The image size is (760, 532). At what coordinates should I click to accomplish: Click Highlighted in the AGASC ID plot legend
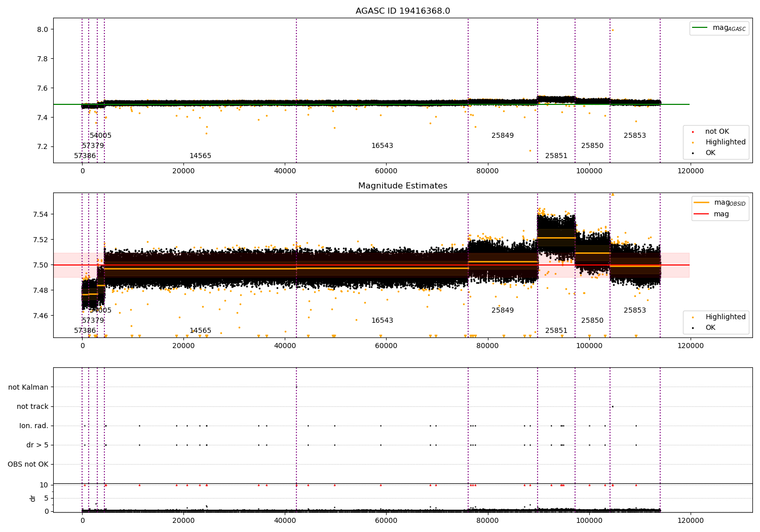point(719,142)
